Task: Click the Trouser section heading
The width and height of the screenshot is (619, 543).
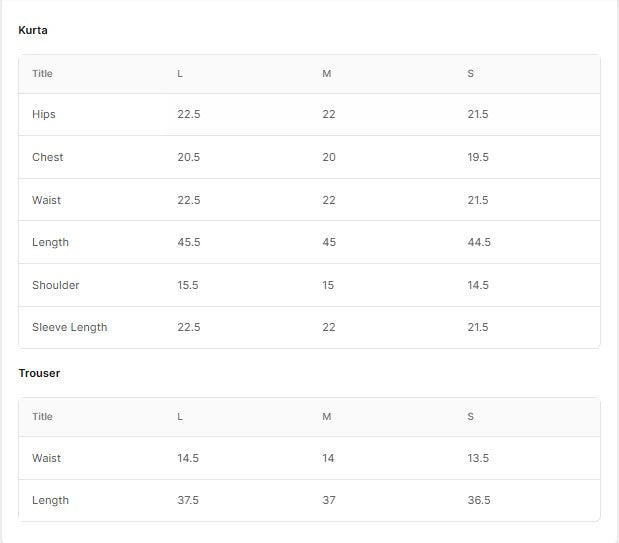Action: pos(39,373)
